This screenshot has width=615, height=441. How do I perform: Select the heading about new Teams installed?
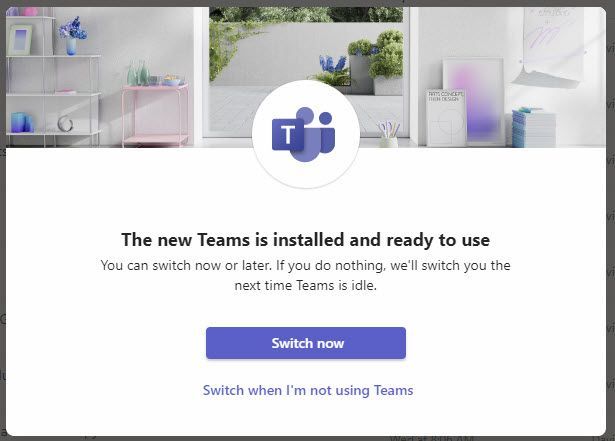(x=306, y=240)
